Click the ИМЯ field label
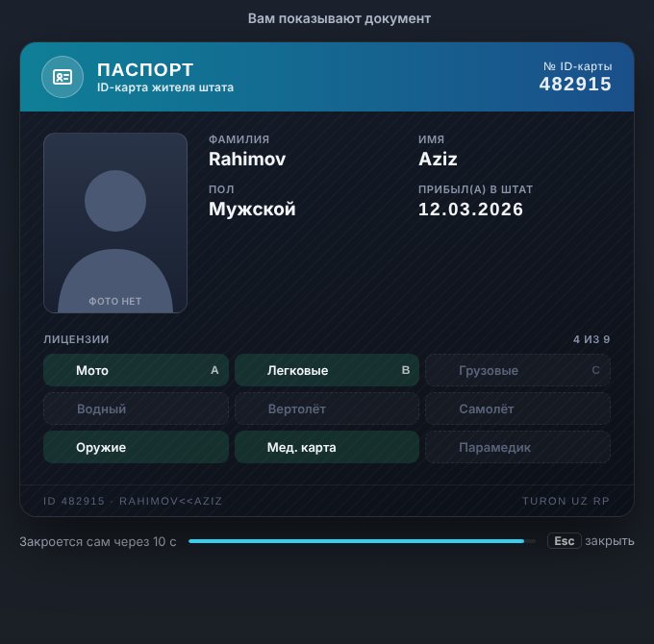Screen dimensions: 654x644 tap(431, 139)
